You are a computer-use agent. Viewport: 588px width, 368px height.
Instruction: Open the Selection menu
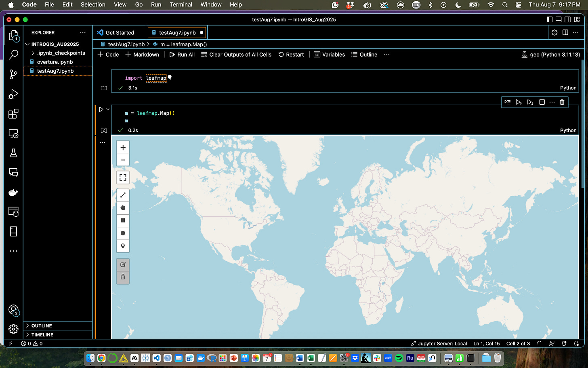pos(93,4)
